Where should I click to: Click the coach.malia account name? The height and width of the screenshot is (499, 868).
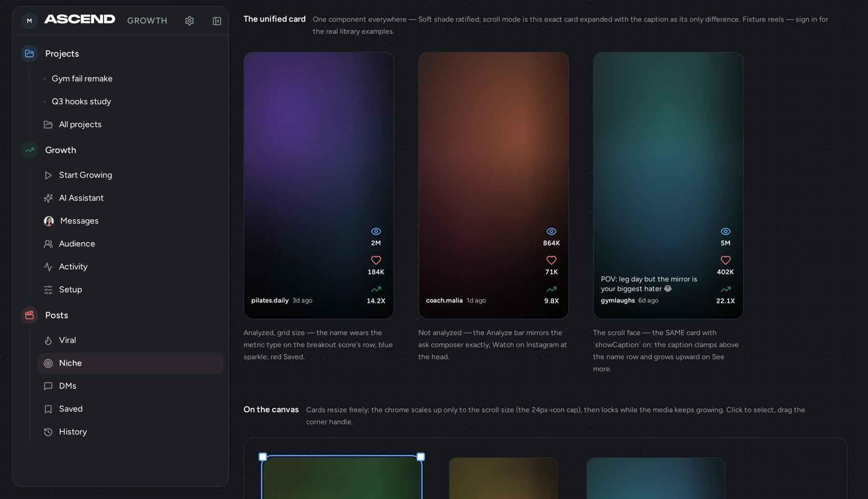pyautogui.click(x=444, y=300)
